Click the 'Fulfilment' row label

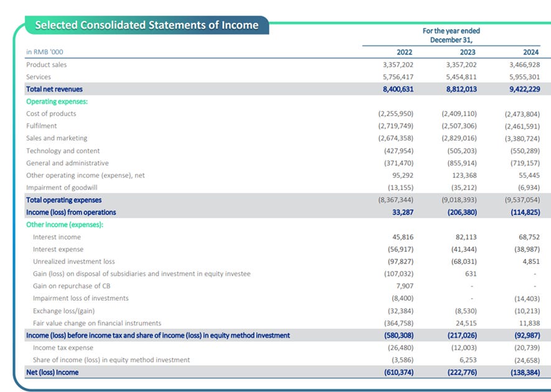(42, 125)
